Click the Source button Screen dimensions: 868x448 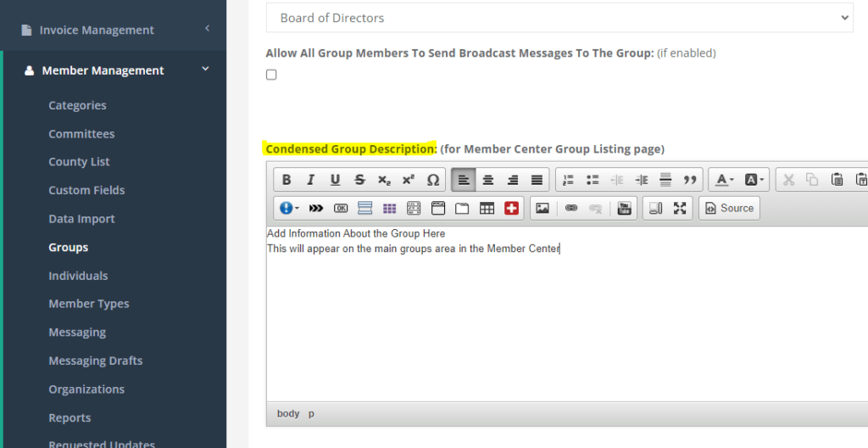(729, 208)
